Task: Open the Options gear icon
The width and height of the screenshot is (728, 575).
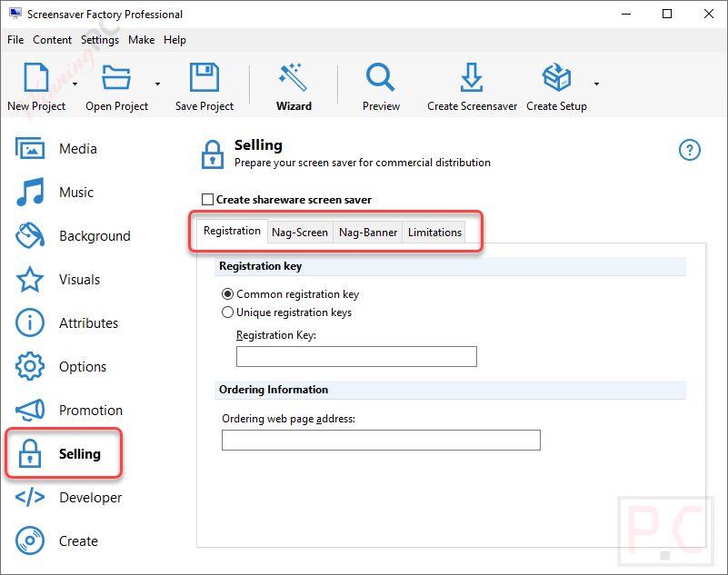Action: point(30,366)
